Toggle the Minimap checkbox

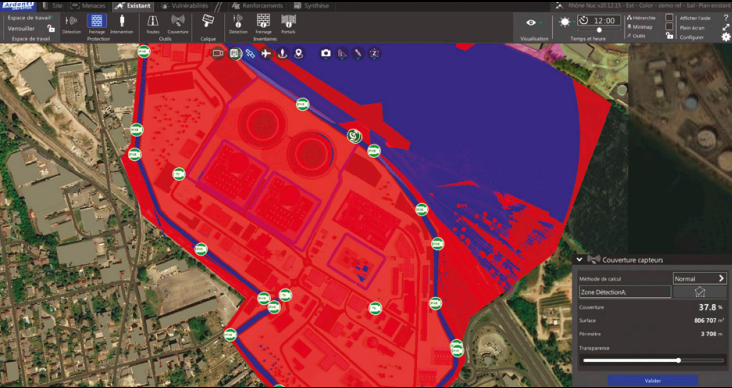tap(669, 27)
